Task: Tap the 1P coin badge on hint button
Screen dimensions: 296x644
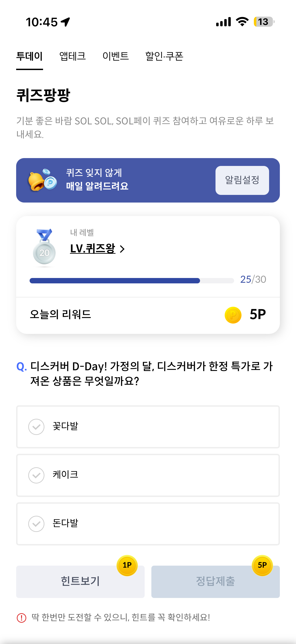Action: pyautogui.click(x=127, y=565)
